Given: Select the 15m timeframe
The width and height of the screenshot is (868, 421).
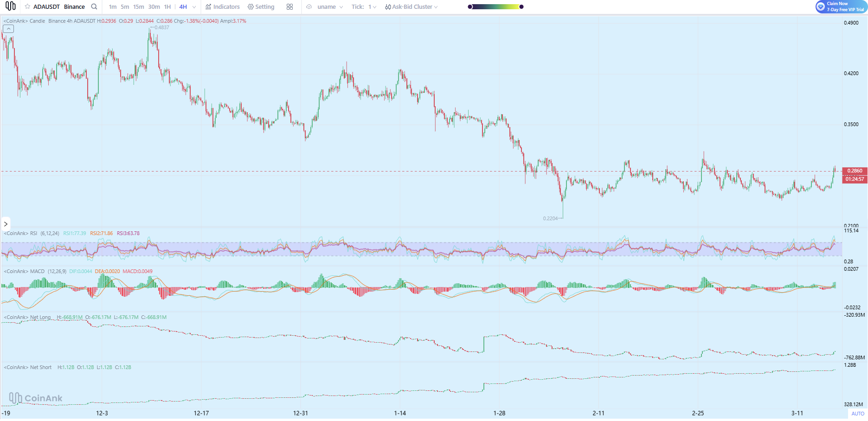Looking at the screenshot, I should click(138, 7).
